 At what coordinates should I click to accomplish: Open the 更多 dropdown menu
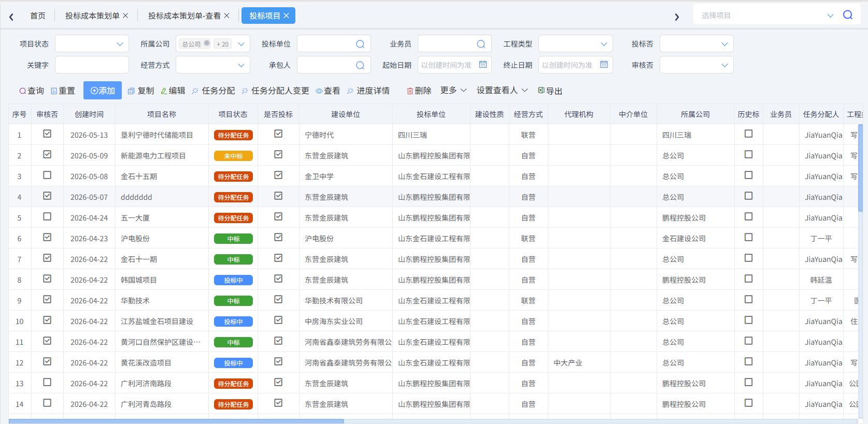point(453,91)
